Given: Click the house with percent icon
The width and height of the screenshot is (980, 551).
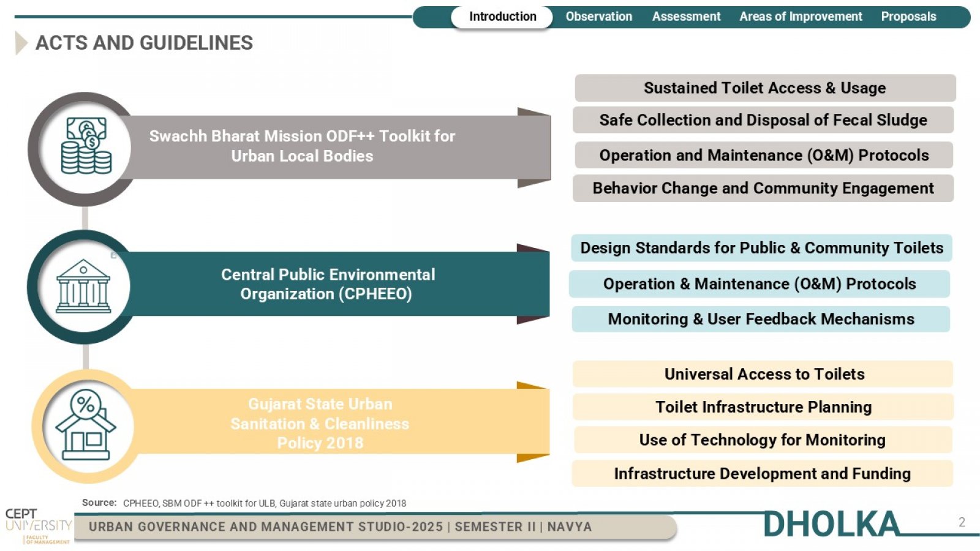Looking at the screenshot, I should [x=86, y=424].
